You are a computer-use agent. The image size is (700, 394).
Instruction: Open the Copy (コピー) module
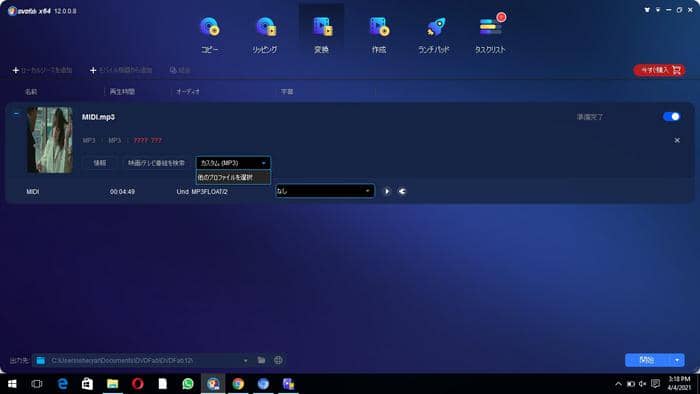pos(209,35)
